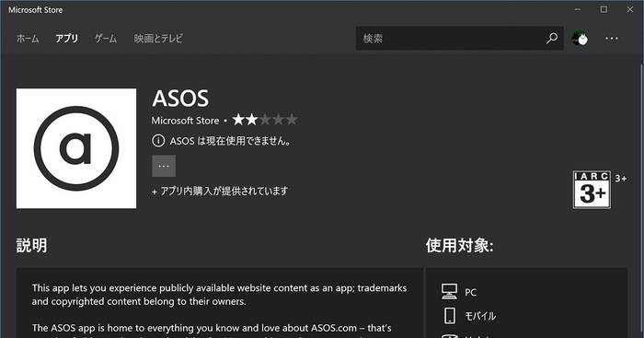Close the Microsoft Store window

tap(630, 9)
